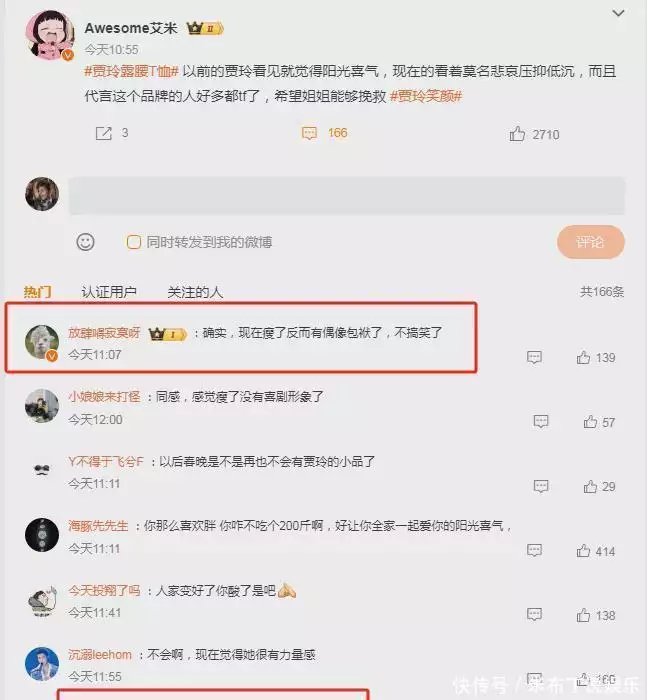Select the 热门 comments tab
This screenshot has height=700, width=647.
[38, 292]
